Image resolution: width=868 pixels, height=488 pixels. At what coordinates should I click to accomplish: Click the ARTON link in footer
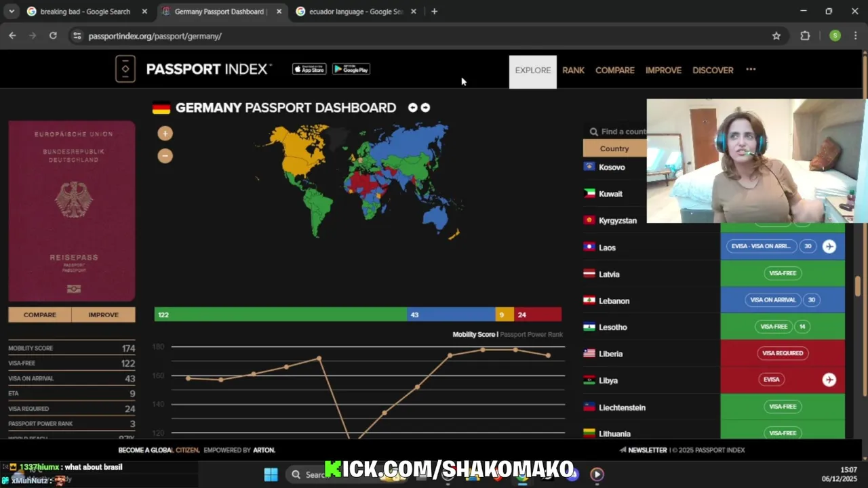click(x=264, y=450)
